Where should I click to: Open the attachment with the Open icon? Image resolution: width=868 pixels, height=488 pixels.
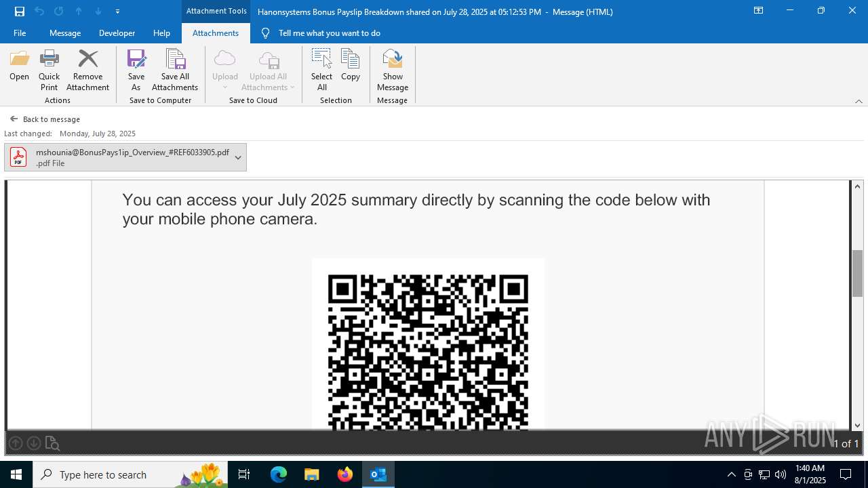19,66
